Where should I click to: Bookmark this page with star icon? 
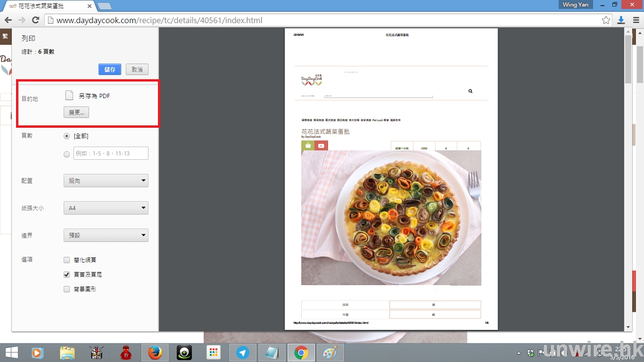[x=606, y=20]
